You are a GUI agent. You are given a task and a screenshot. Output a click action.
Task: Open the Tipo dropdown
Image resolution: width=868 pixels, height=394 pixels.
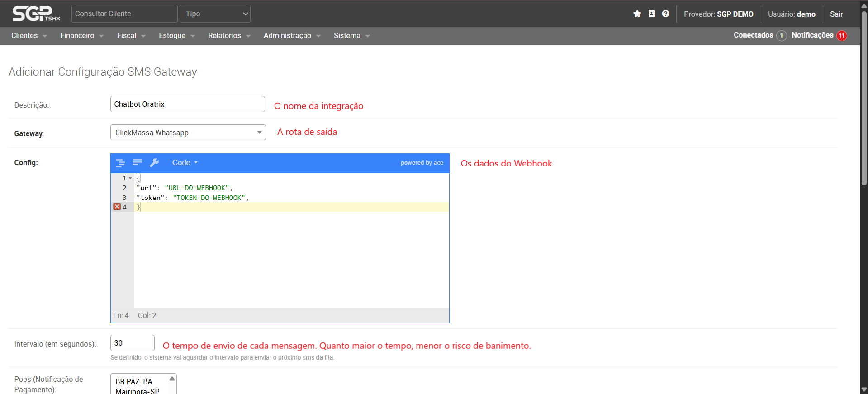pos(215,14)
